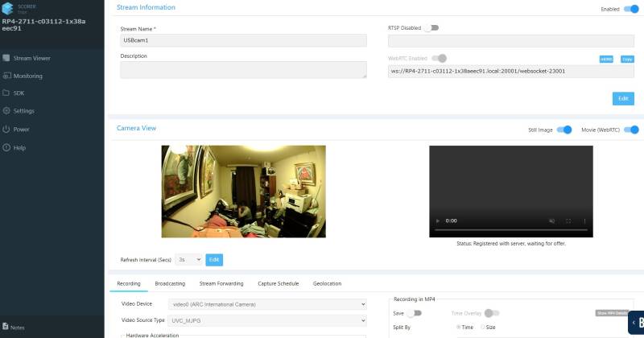
Task: Toggle the stream Enabled switch
Action: click(630, 9)
